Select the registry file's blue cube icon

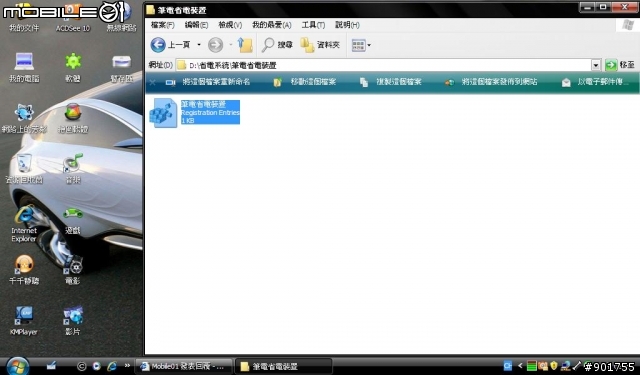(x=163, y=113)
